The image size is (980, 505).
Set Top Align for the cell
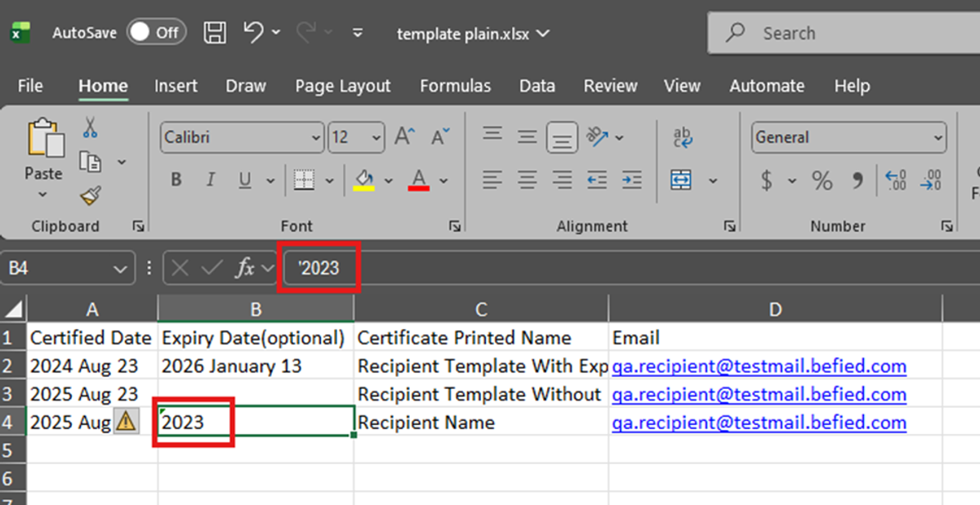point(492,135)
